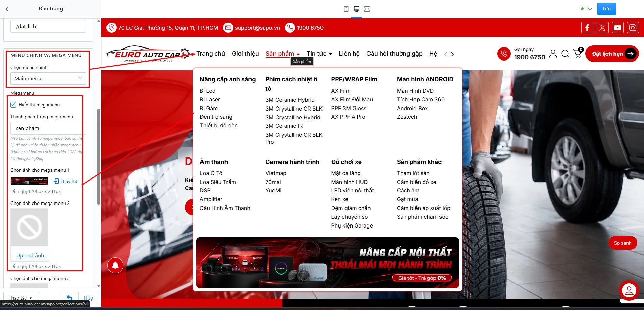Click the Upload ảnh button
Screen dimensions: 644x310
pyautogui.click(x=30, y=256)
